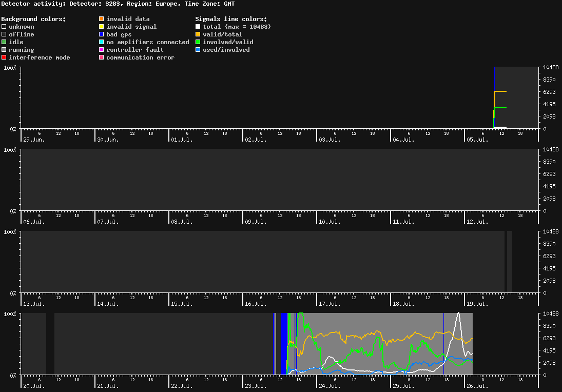The width and height of the screenshot is (562, 392).
Task: Click the white total-signals peak on 25.Jul.
Action: click(458, 314)
